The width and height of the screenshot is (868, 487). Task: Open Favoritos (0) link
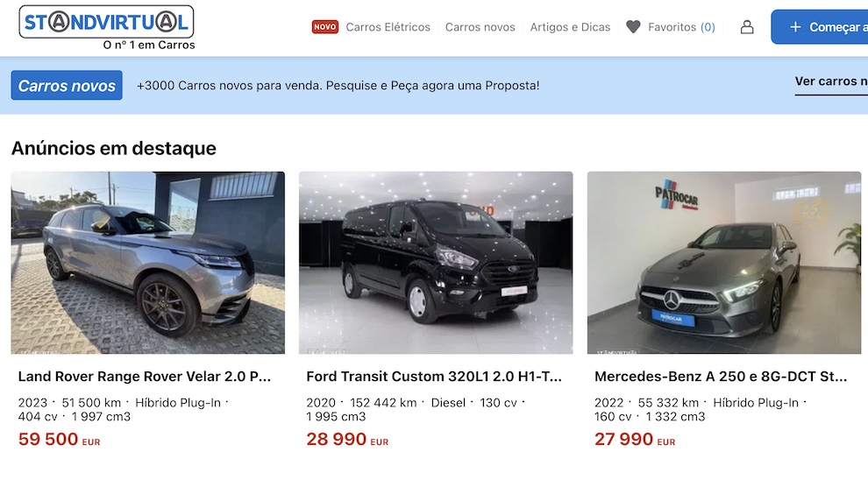(x=681, y=27)
